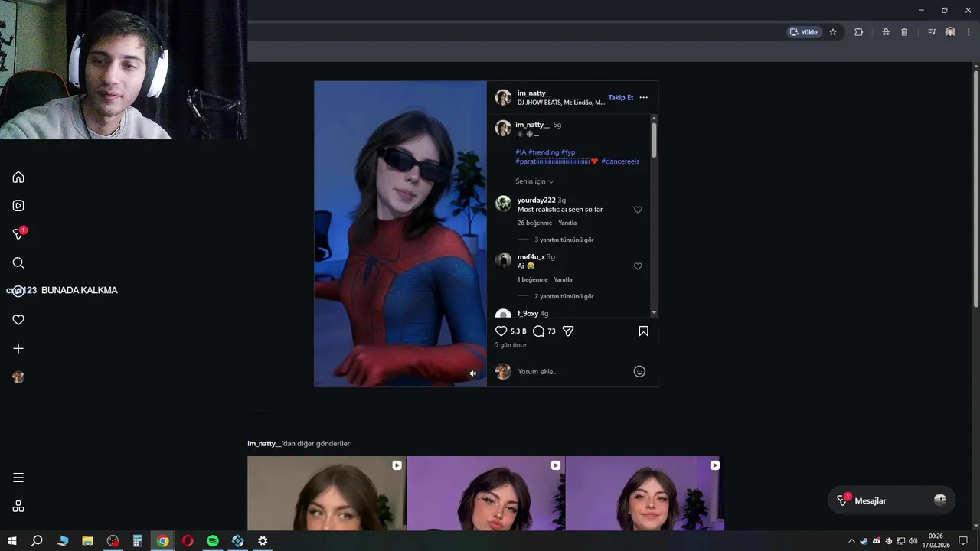Open the Search icon in the sidebar

[x=18, y=263]
